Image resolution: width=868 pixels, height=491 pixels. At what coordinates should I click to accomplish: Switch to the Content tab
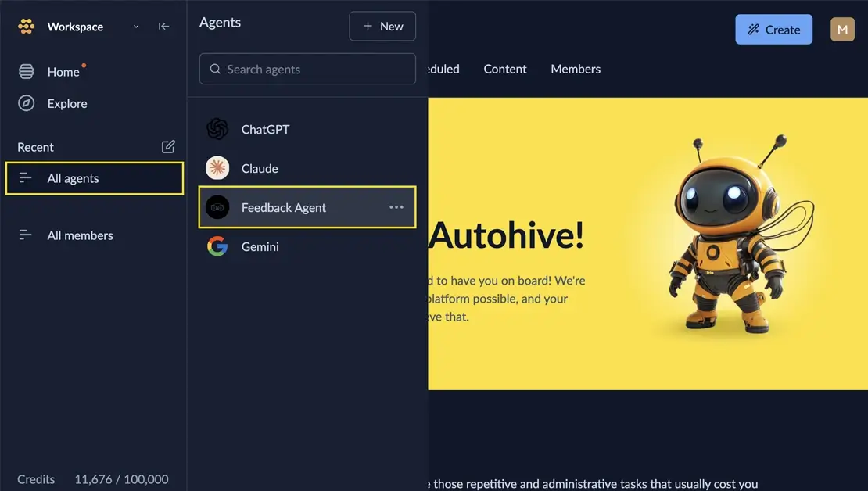point(505,70)
